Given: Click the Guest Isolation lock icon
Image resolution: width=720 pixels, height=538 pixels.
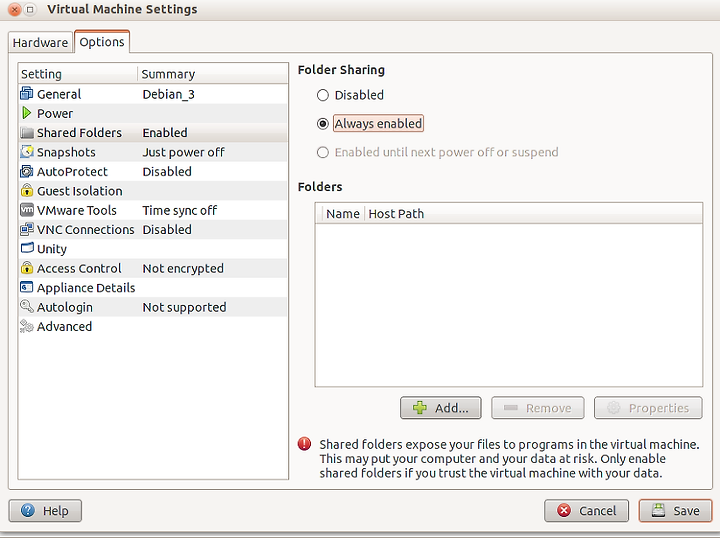Looking at the screenshot, I should click(x=27, y=191).
